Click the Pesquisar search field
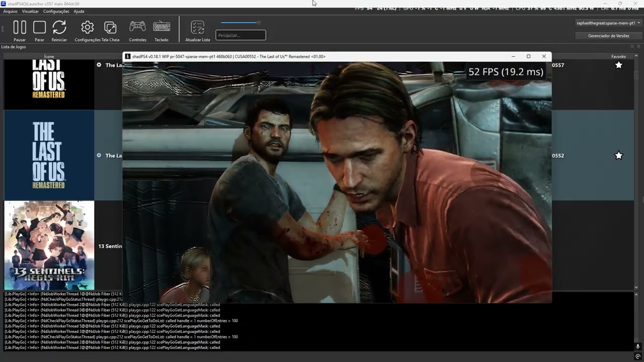Viewport: 644px width, 362px height. click(240, 35)
